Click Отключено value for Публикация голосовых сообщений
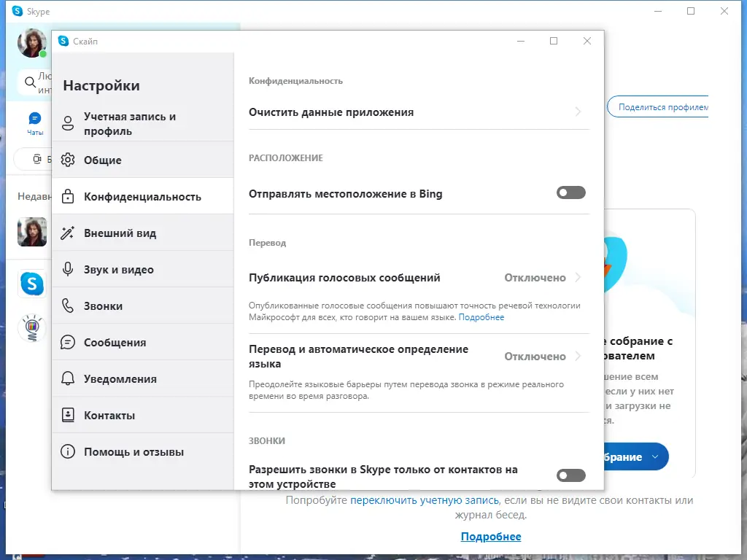The width and height of the screenshot is (747, 560). [x=535, y=278]
